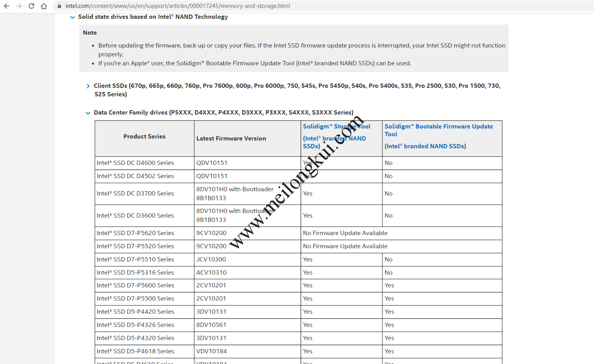
Task: Click Intel SSD D5-P4320 Series cell
Action: [x=144, y=338]
